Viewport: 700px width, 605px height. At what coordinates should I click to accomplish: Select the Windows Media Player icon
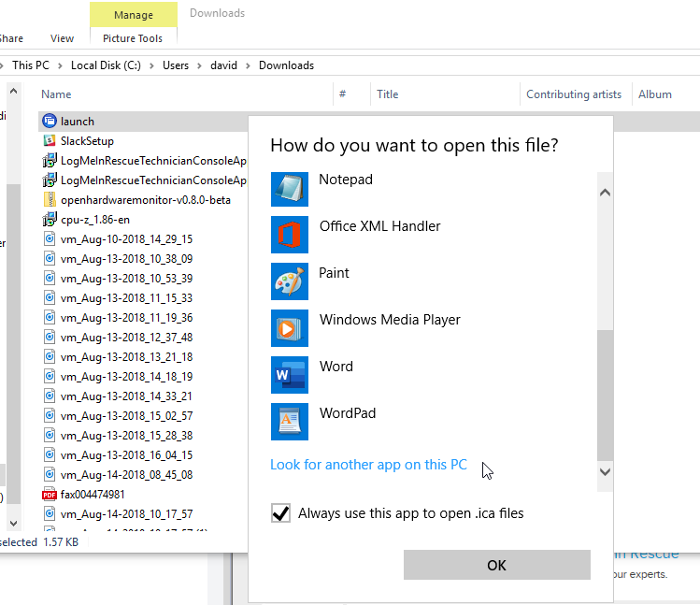[x=289, y=328]
